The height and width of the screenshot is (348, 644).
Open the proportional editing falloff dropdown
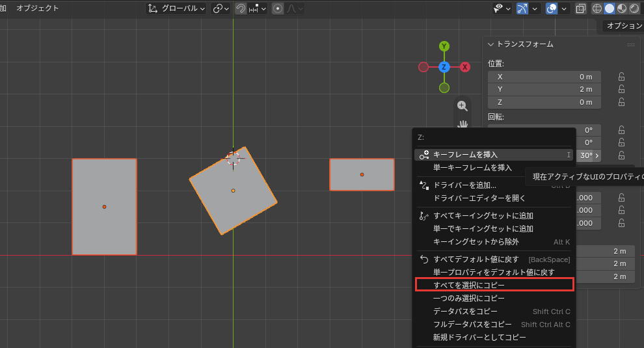pos(295,8)
